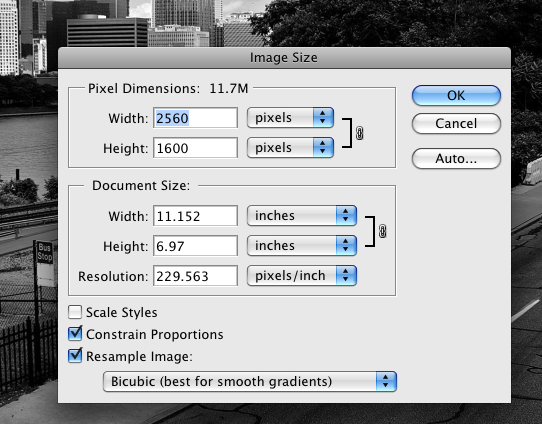
Task: Click the pixel Height field showing 1600
Action: [x=196, y=148]
